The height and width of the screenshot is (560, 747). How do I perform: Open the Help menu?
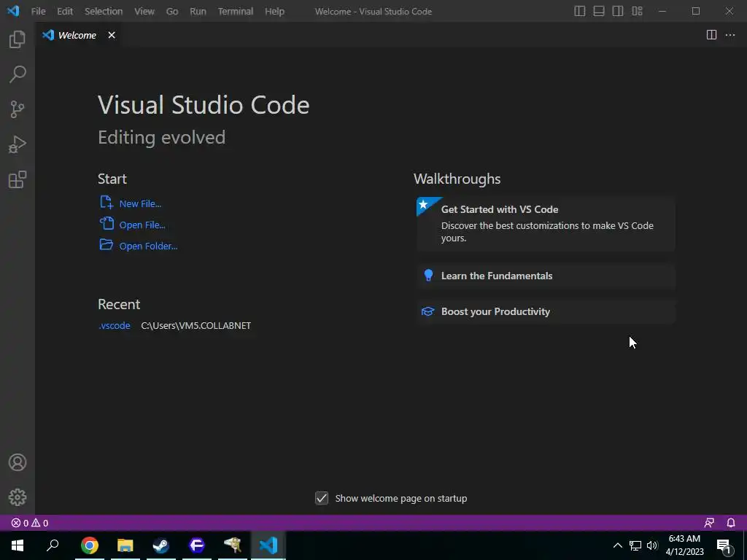tap(274, 11)
